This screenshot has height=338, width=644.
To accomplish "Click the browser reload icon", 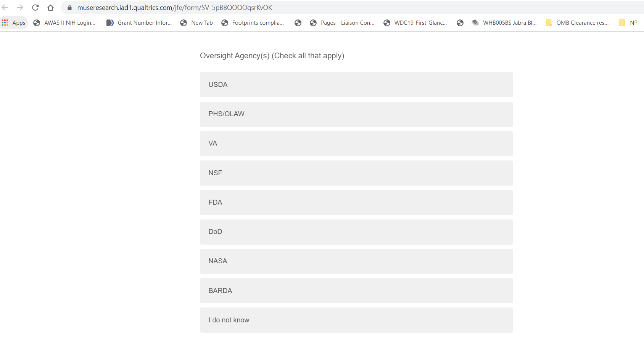I will (35, 8).
